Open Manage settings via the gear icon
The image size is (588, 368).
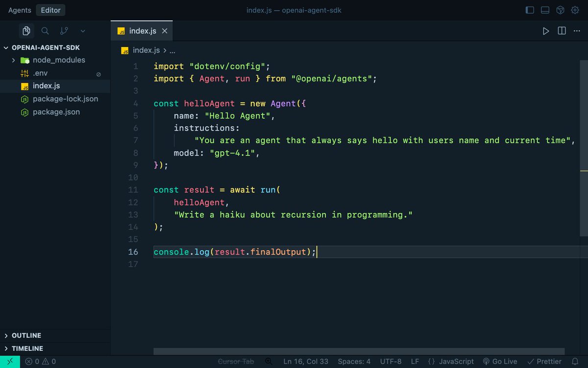point(574,10)
